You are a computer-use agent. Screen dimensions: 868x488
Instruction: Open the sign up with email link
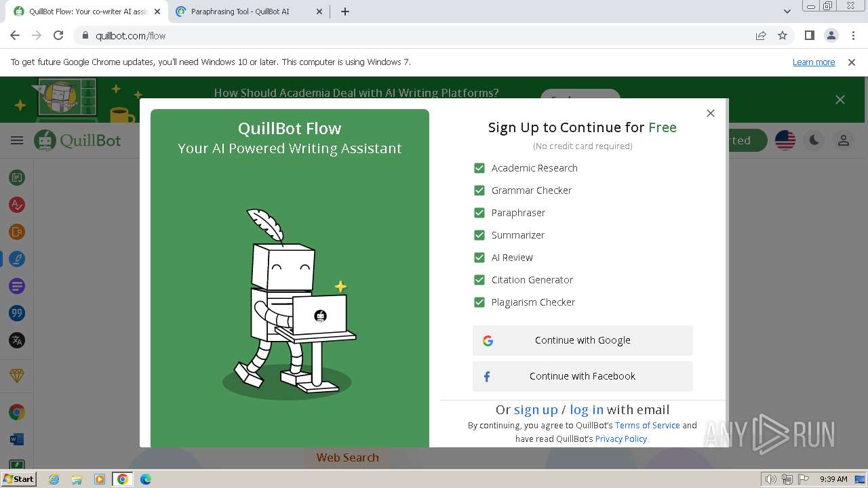click(x=536, y=409)
